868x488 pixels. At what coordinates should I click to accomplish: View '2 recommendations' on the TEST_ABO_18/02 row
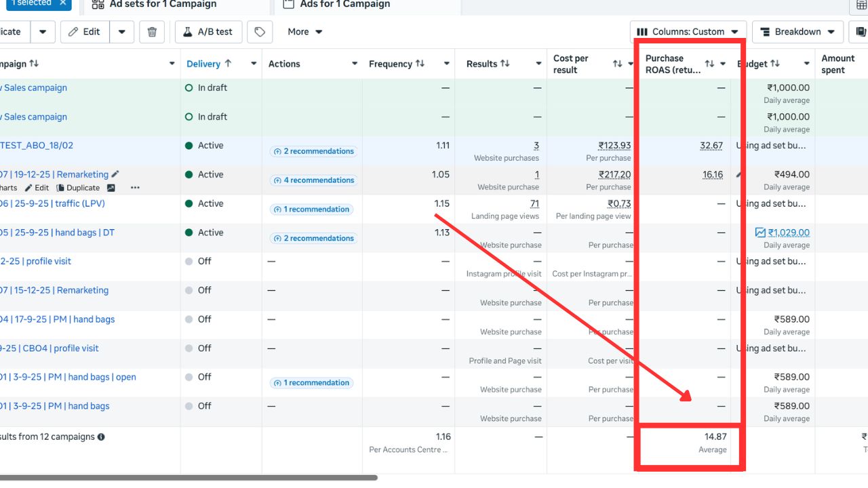(x=314, y=151)
